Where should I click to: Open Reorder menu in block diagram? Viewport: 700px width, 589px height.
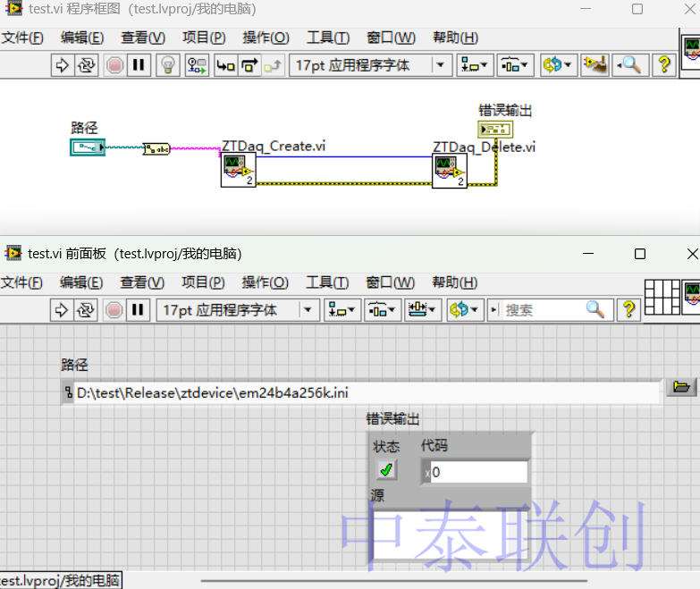coord(558,65)
